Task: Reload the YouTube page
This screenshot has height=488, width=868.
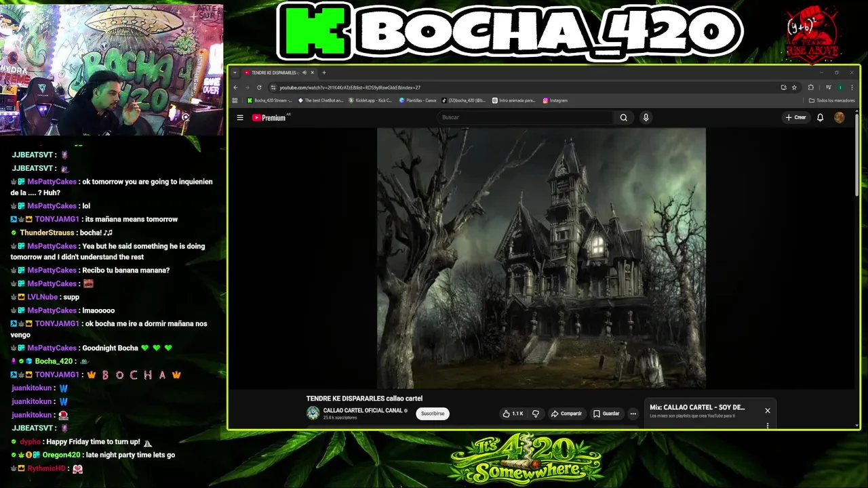Action: tap(259, 87)
